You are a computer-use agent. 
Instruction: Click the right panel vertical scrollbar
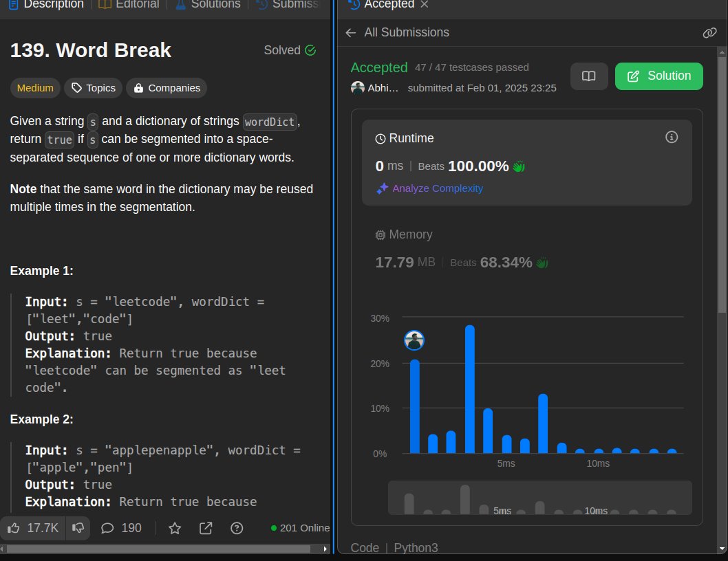[722, 185]
